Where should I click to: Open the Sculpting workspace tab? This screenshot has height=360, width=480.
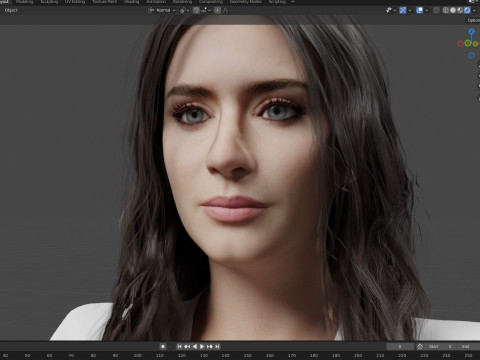(x=49, y=2)
